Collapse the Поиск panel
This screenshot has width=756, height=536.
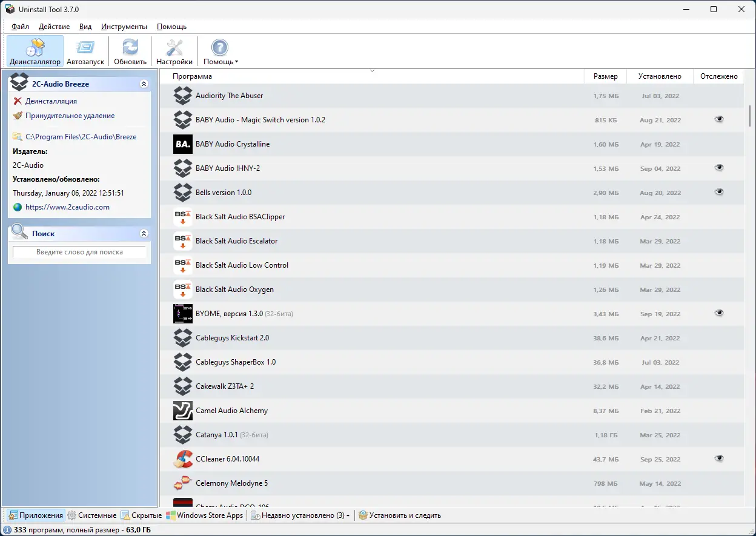(x=144, y=233)
